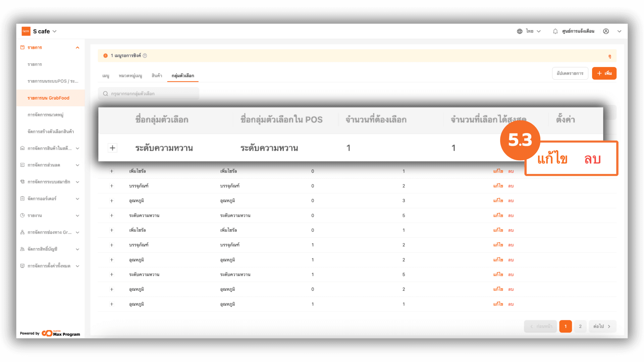
Task: Open the user account profile icon
Action: coord(606,31)
